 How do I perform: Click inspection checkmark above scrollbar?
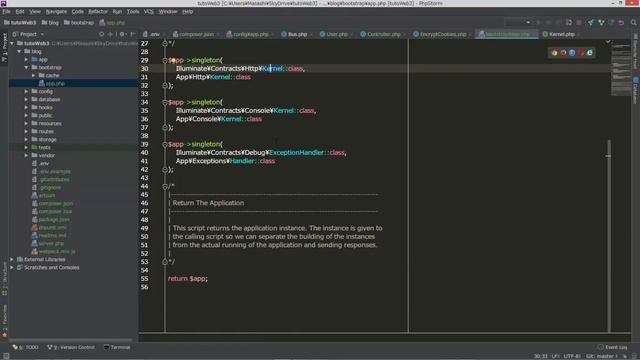608,42
